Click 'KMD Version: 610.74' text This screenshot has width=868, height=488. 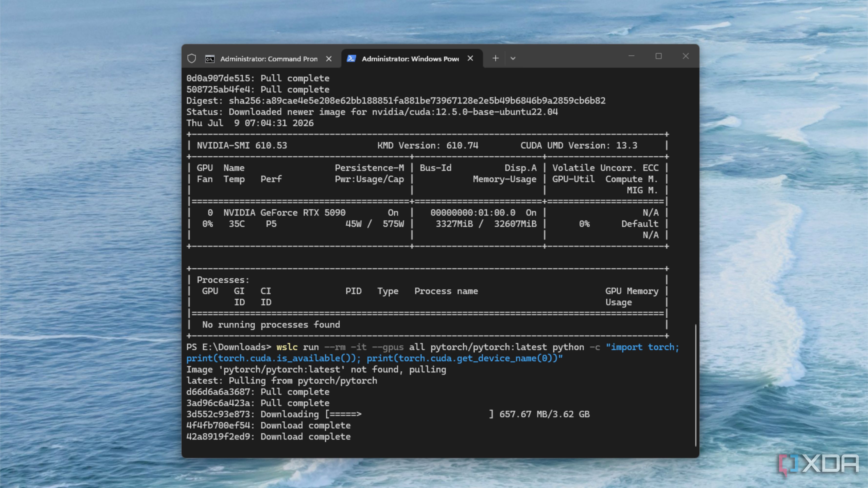(428, 145)
